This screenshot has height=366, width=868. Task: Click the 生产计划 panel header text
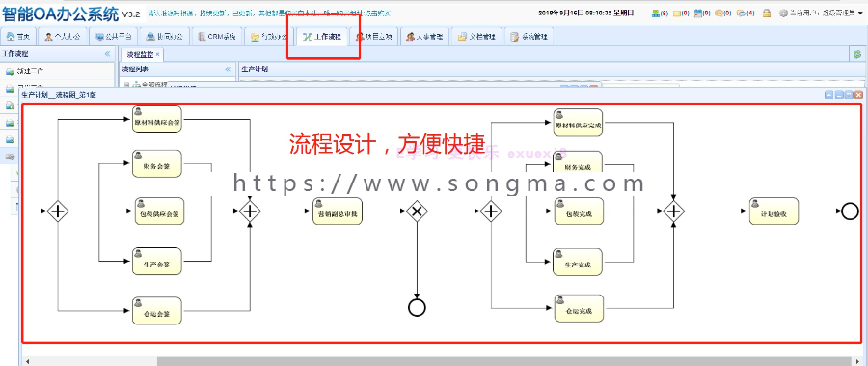pos(255,70)
